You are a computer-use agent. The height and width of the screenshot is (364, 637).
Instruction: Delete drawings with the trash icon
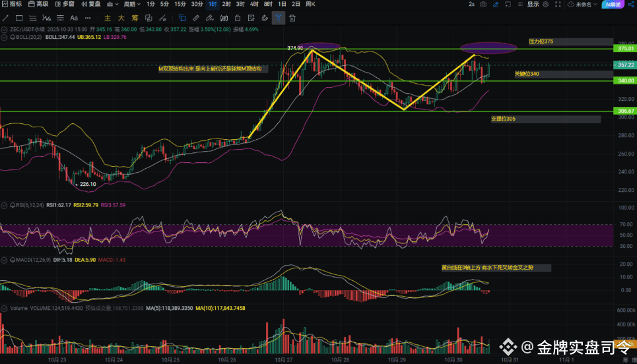coord(292,18)
